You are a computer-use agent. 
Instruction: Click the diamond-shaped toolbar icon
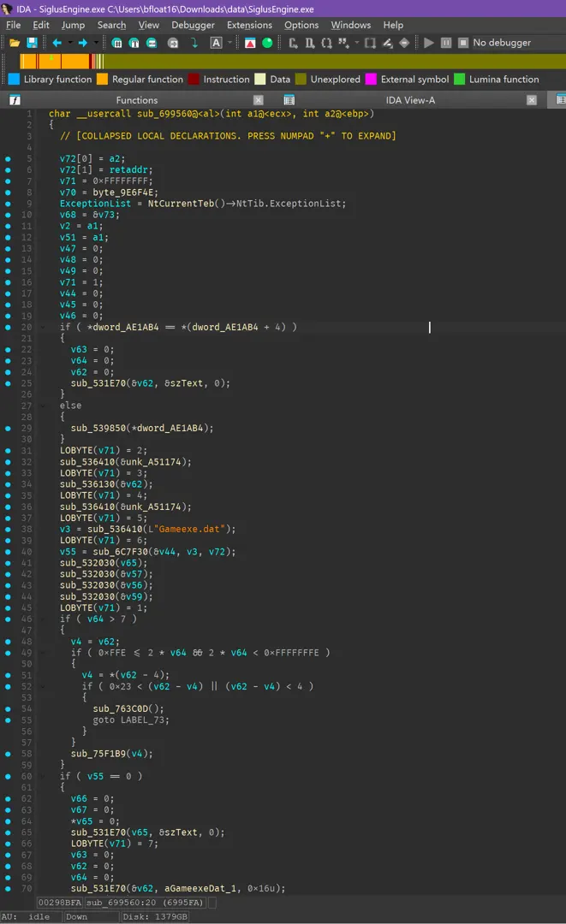(x=404, y=43)
